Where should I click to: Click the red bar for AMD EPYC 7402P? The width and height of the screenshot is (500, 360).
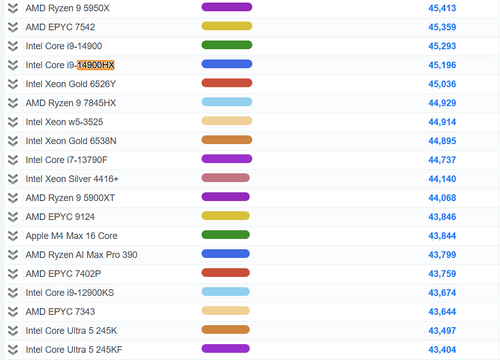point(225,273)
